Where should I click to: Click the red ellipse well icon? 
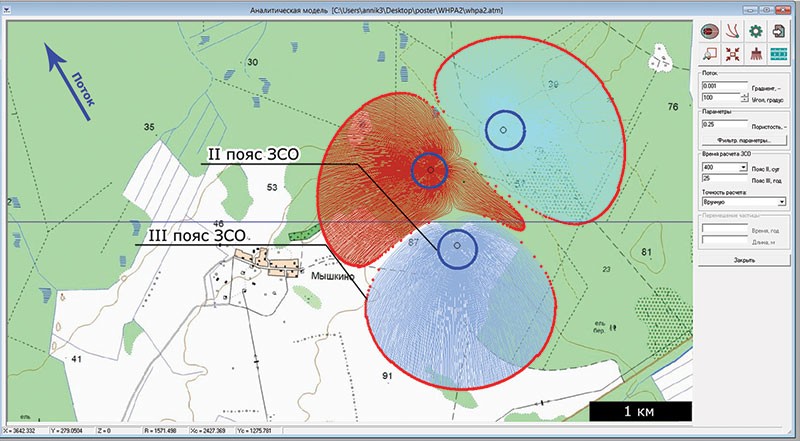710,32
